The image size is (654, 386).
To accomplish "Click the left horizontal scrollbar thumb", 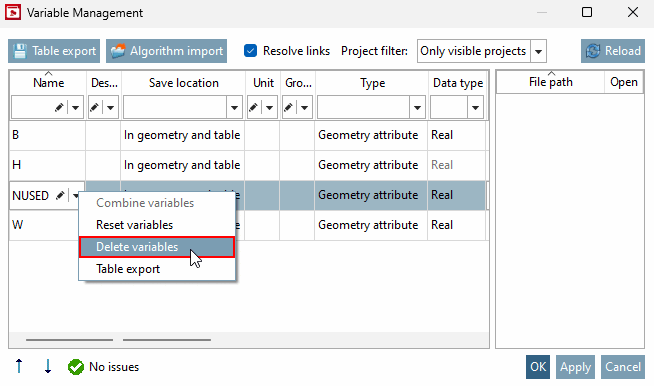I will [x=69, y=340].
